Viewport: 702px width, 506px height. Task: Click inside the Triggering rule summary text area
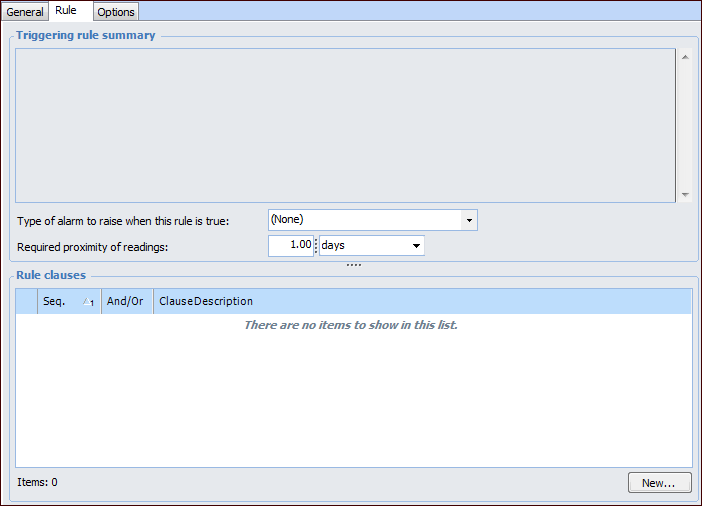tap(345, 125)
